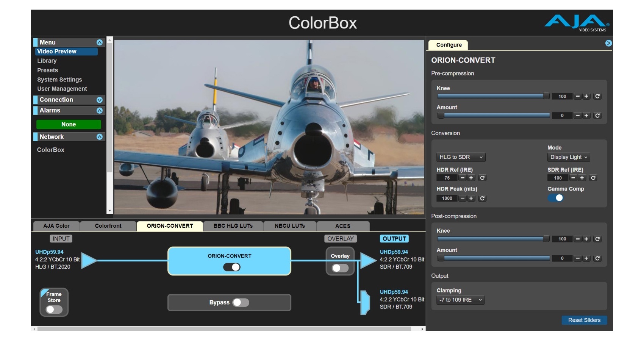This screenshot has width=644, height=341.
Task: Increase HDR Peak (nits) value
Action: click(x=471, y=198)
